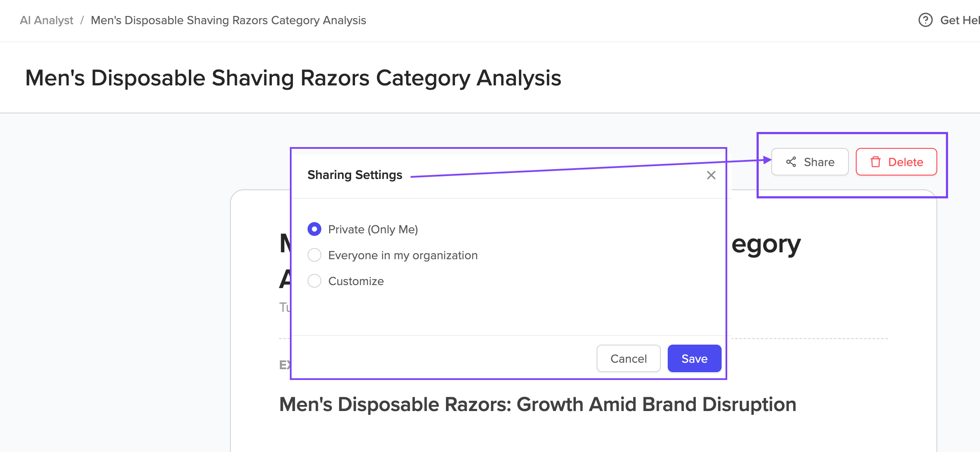
Task: Click the 'Sharing Settings' dialog title
Action: coord(355,175)
